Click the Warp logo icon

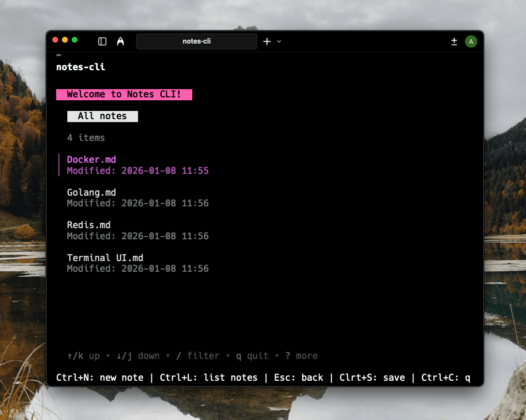[x=120, y=41]
